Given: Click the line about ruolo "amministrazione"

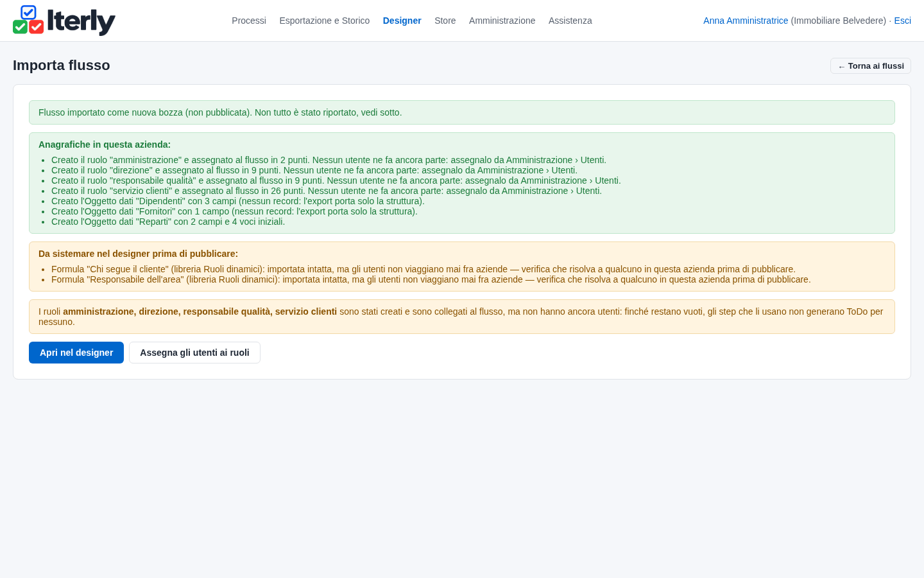Looking at the screenshot, I should 329,160.
